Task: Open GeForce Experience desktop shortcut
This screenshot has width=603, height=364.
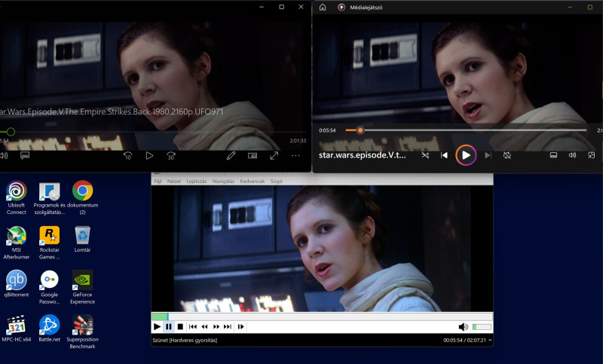Action: (x=82, y=287)
